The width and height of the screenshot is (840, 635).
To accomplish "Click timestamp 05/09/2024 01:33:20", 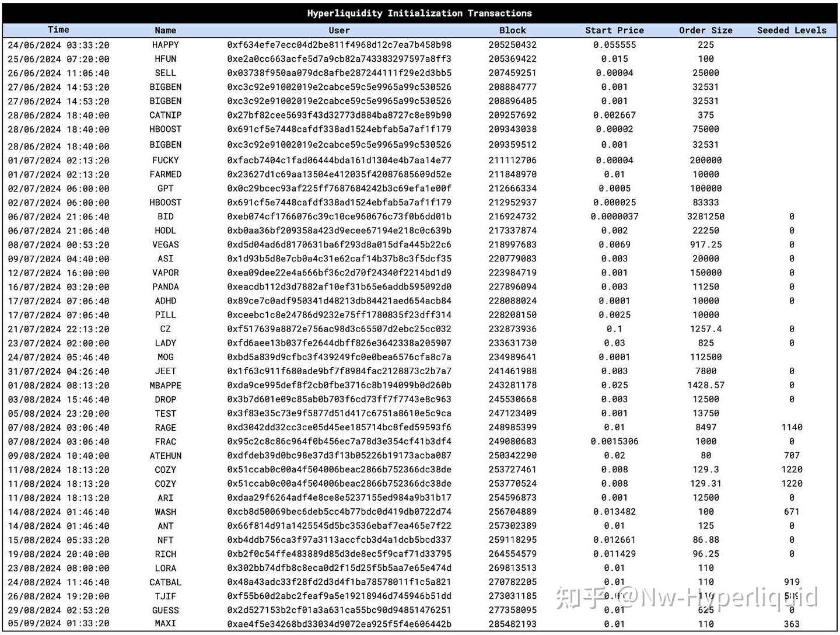I will [58, 623].
